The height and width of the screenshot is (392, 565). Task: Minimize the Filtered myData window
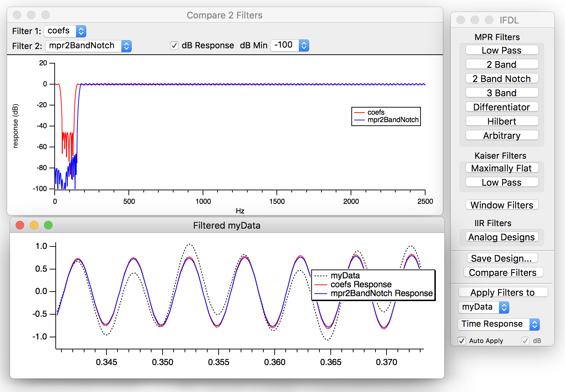pos(34,225)
